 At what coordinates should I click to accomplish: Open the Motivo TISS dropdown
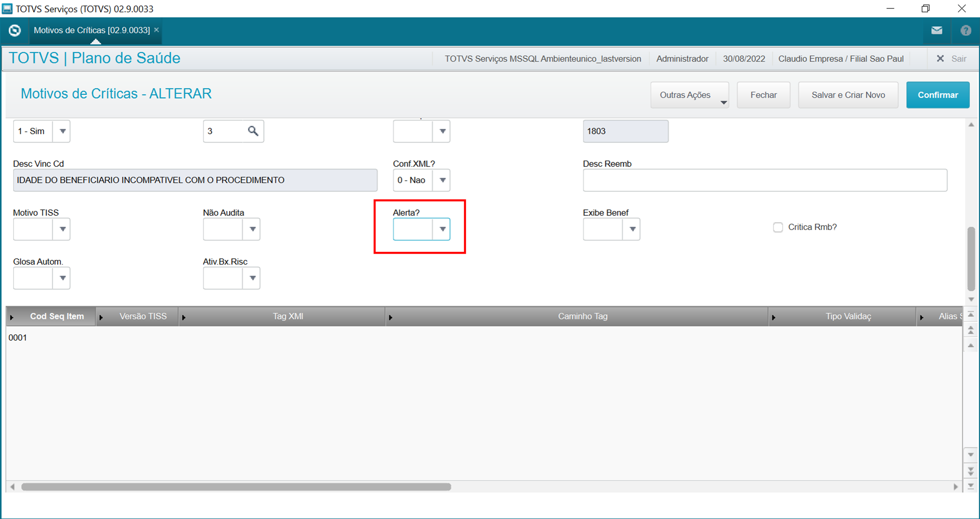tap(62, 229)
